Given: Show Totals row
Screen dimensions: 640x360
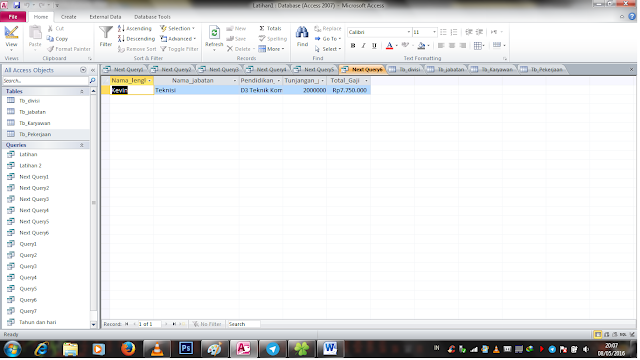Looking at the screenshot, I should click(x=270, y=29).
